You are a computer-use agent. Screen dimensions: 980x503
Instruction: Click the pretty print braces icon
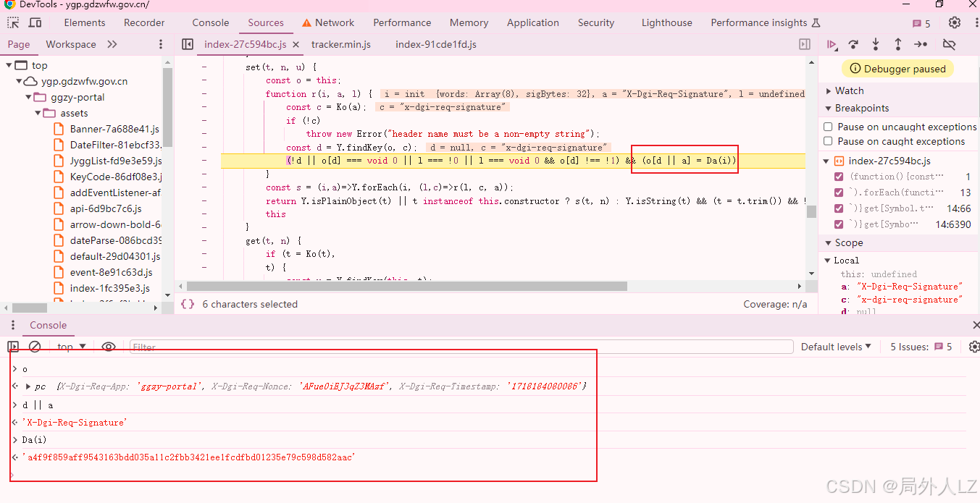point(187,304)
